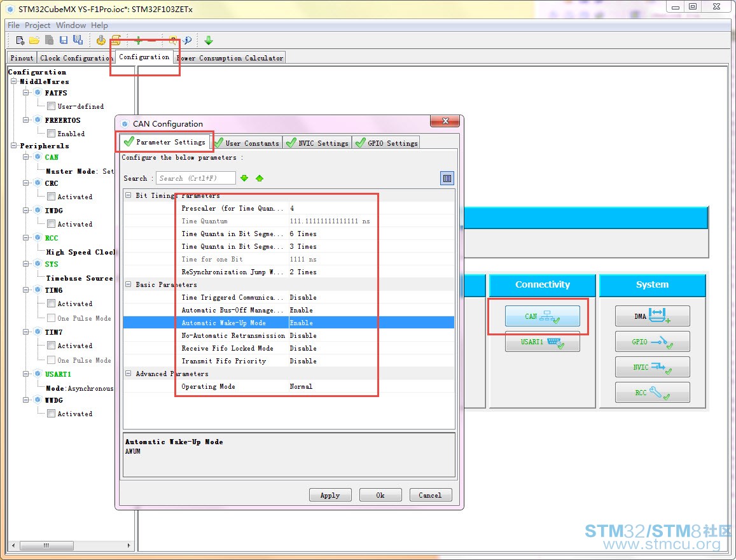Click the SYS peripheral icon in tree
This screenshot has height=560, width=736.
click(x=38, y=264)
